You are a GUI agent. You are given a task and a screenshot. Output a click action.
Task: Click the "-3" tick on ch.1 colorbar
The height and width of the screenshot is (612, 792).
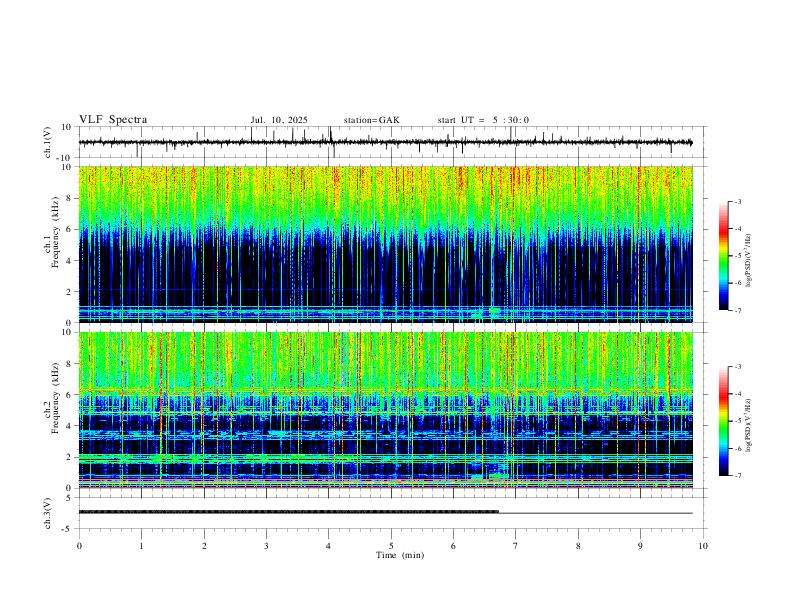(x=737, y=201)
